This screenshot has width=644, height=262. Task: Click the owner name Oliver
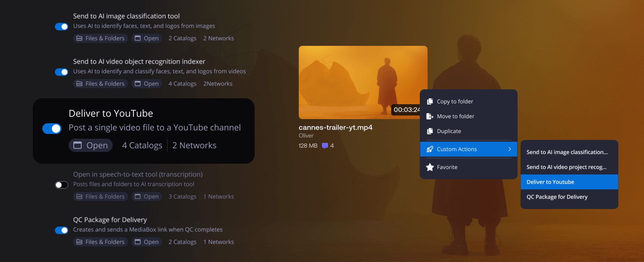(306, 136)
